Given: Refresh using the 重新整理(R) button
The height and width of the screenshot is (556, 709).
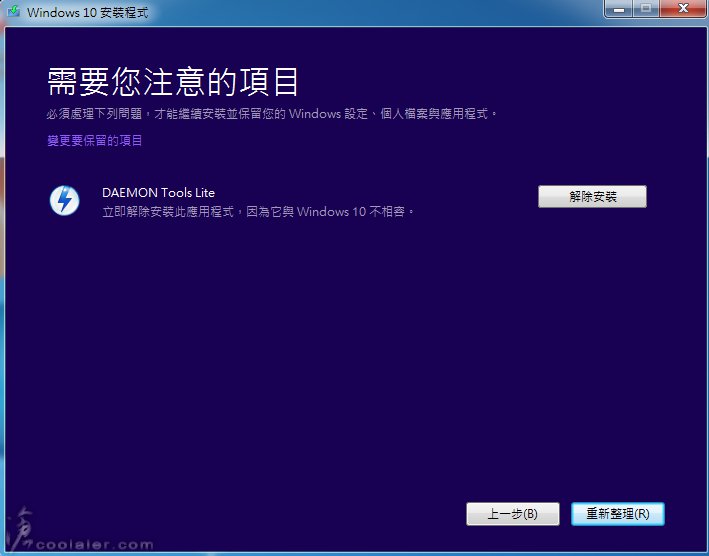Looking at the screenshot, I should click(618, 514).
